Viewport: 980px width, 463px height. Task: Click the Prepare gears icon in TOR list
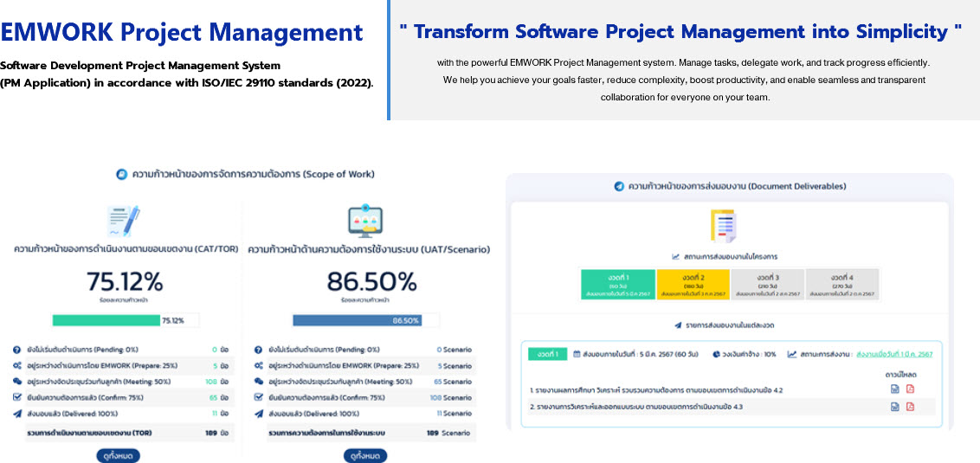pyautogui.click(x=17, y=365)
